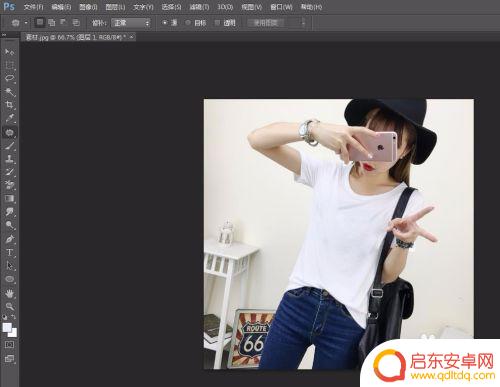Choose New Selection mode in options bar
This screenshot has height=387, width=500.
[40, 23]
